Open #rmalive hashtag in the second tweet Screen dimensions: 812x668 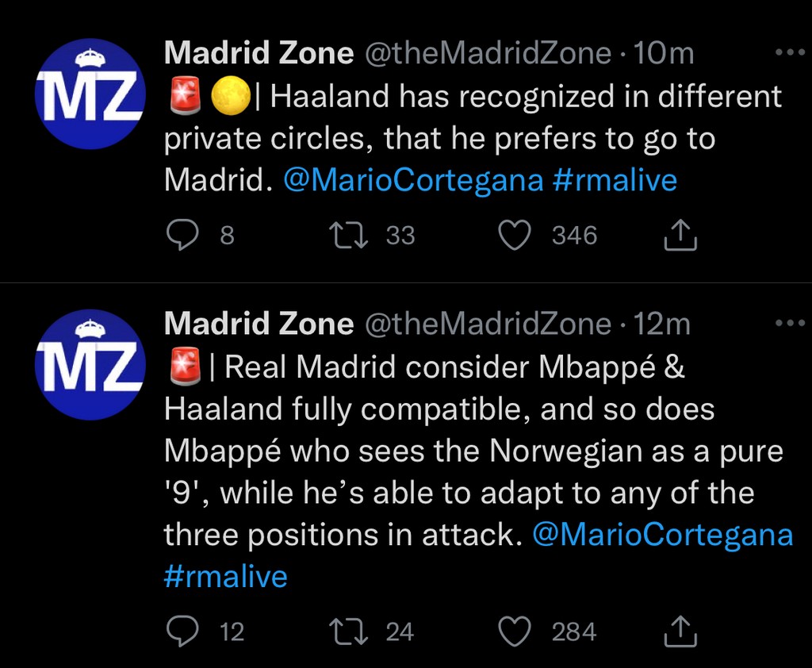point(226,576)
